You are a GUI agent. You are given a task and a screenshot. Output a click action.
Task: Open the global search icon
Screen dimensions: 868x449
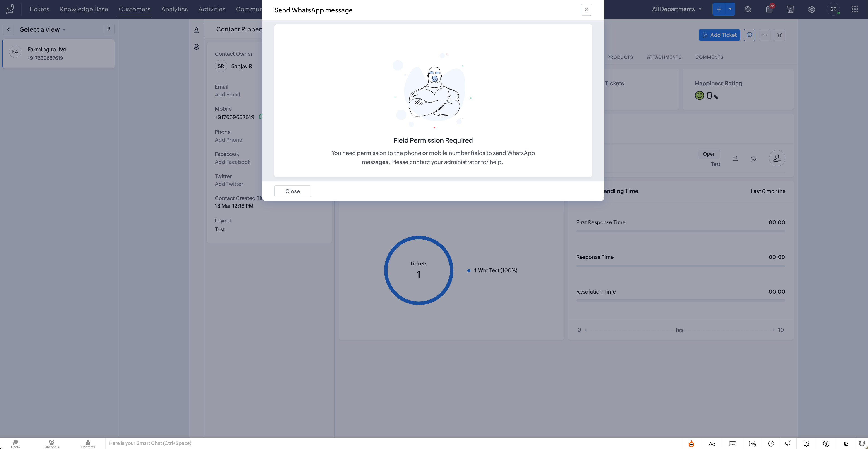pyautogui.click(x=748, y=10)
